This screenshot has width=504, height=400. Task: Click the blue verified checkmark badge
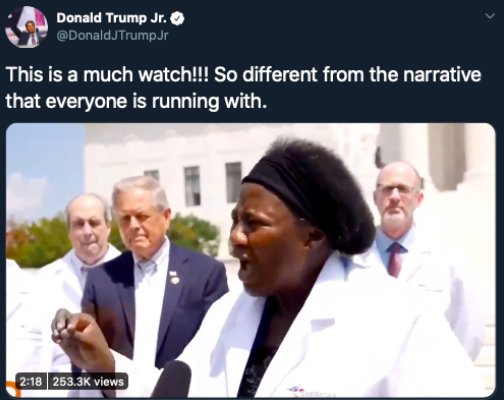(x=178, y=19)
